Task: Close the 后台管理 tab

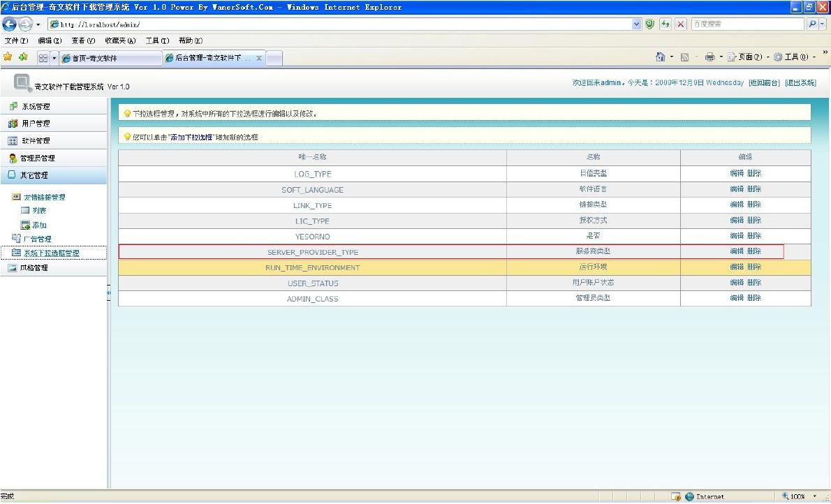Action: pyautogui.click(x=258, y=58)
